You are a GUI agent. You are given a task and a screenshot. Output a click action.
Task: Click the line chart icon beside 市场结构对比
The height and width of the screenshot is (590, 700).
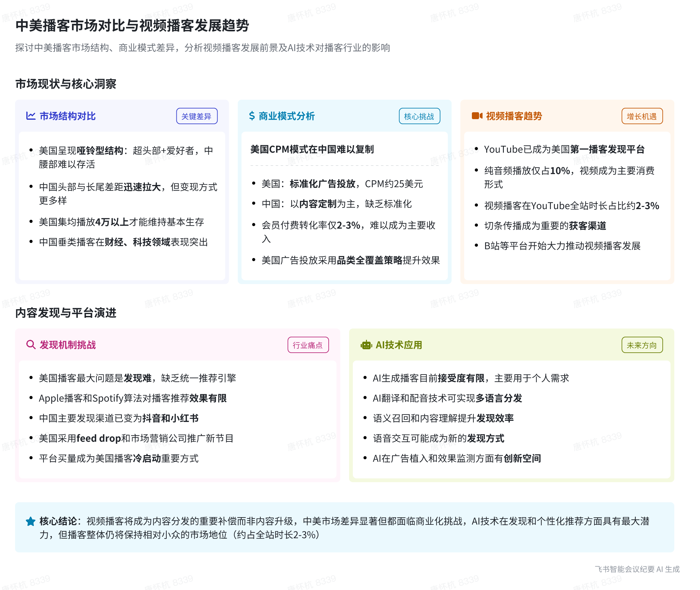point(31,116)
